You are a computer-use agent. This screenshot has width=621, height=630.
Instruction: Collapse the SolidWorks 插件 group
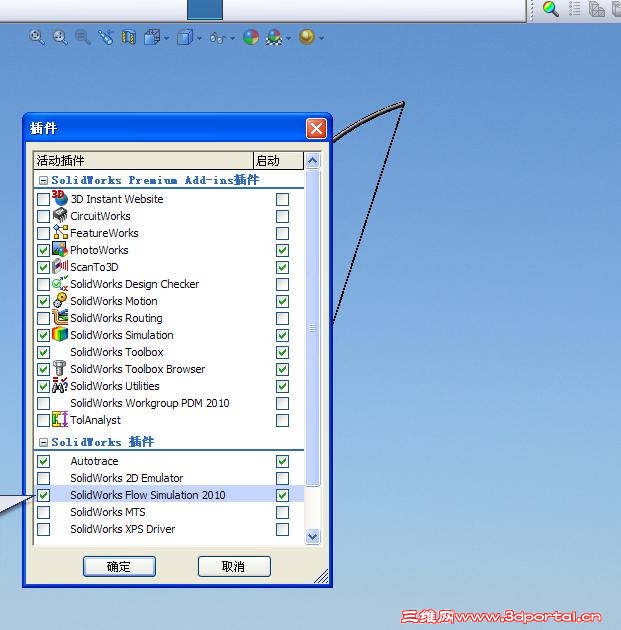click(x=43, y=442)
